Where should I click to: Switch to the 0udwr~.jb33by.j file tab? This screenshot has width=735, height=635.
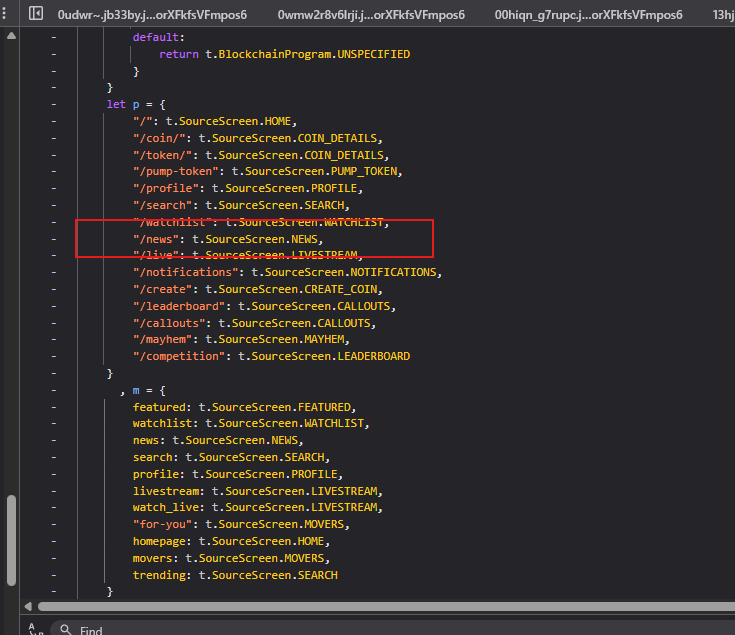pos(152,15)
